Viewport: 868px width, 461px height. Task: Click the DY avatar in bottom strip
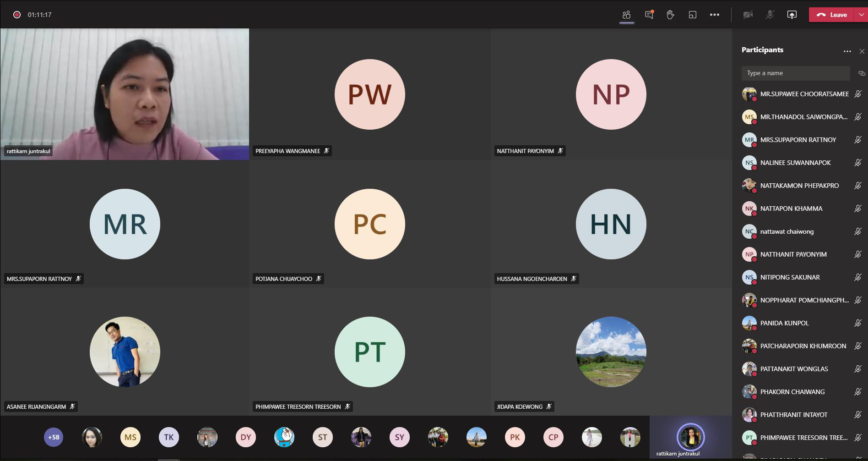246,437
